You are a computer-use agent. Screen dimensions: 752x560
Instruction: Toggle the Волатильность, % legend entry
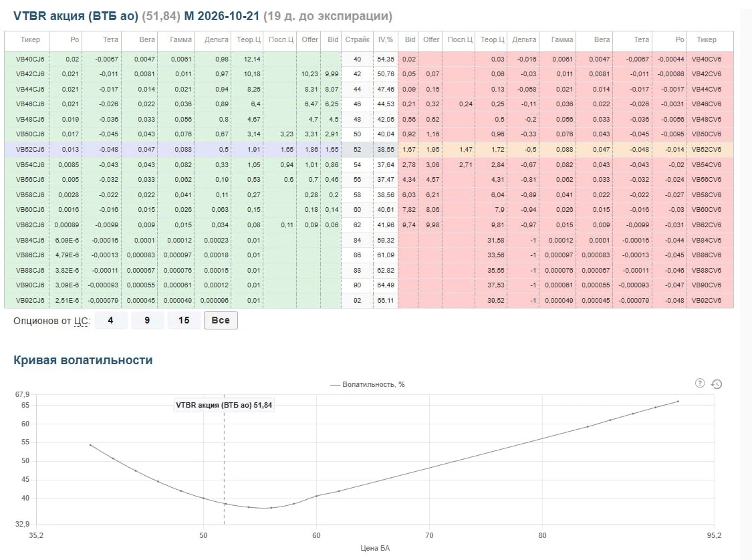point(368,384)
